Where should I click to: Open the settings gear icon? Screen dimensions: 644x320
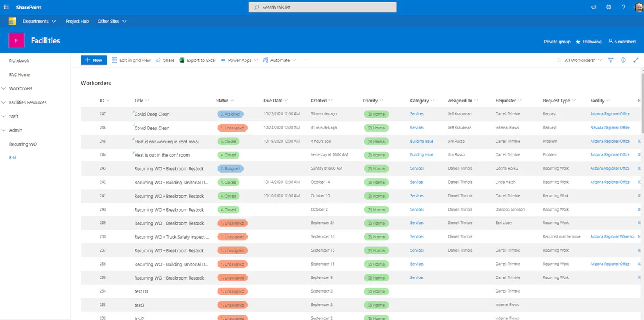[x=609, y=8]
